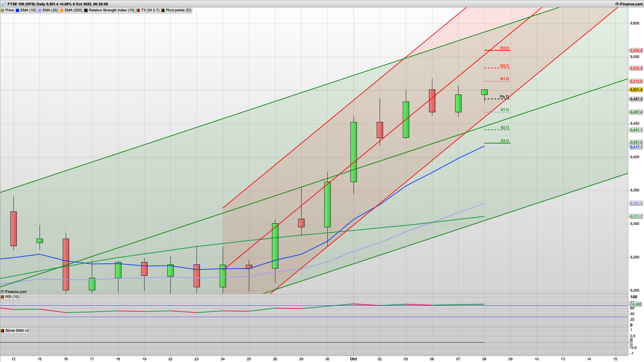The height and width of the screenshot is (362, 644).
Task: Click the blue EMA (10) color swatch
Action: (17, 10)
